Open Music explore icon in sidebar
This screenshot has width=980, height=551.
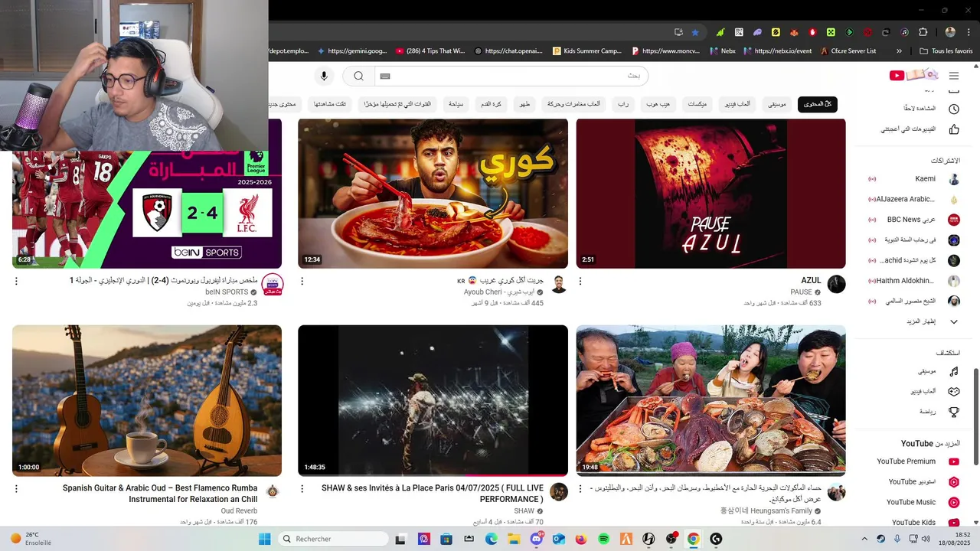click(953, 371)
